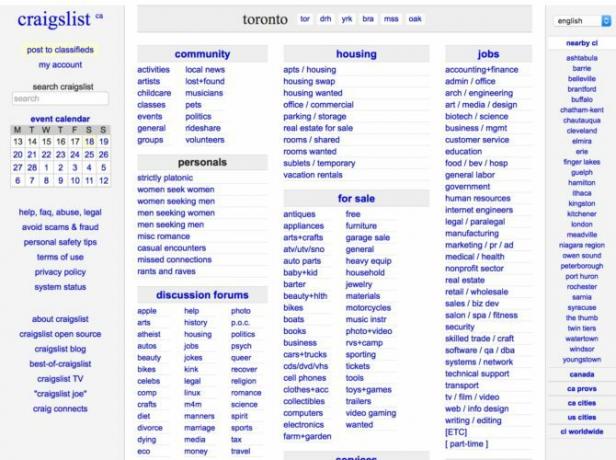Viewport: 616px width, 460px height.
Task: Open the discussion forums header
Action: 202,295
